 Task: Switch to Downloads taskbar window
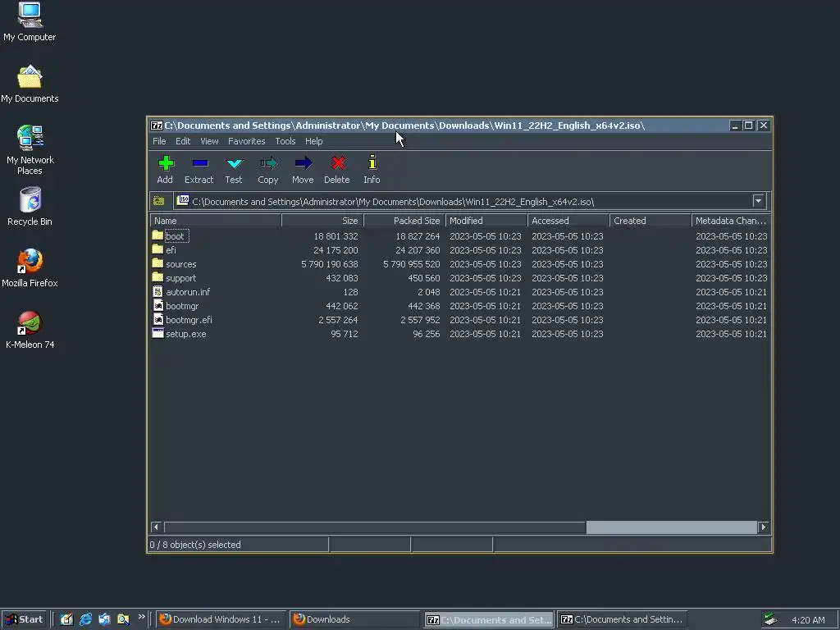click(x=354, y=619)
